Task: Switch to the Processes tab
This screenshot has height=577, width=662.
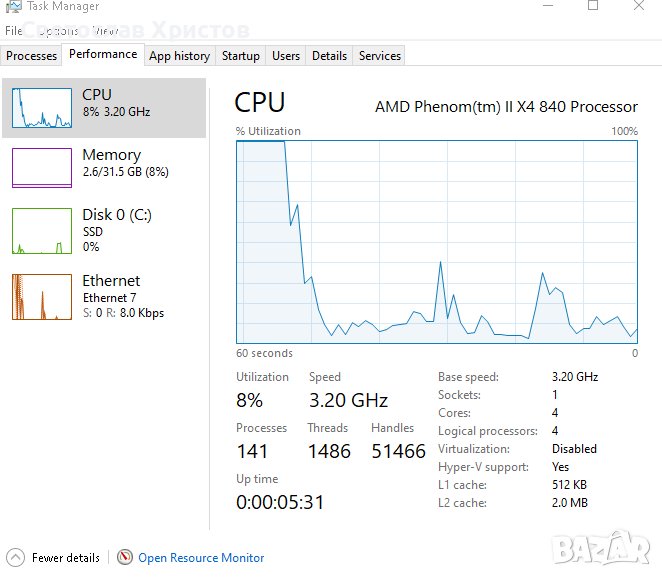Action: [x=32, y=56]
